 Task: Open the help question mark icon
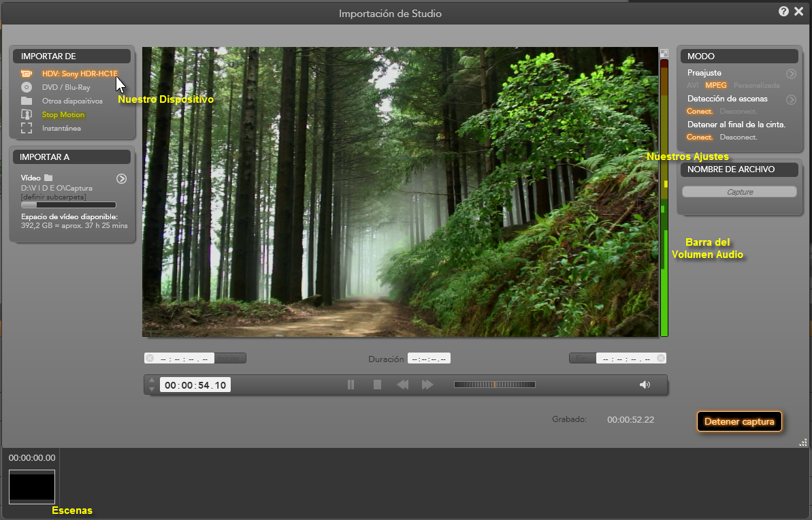coord(784,12)
